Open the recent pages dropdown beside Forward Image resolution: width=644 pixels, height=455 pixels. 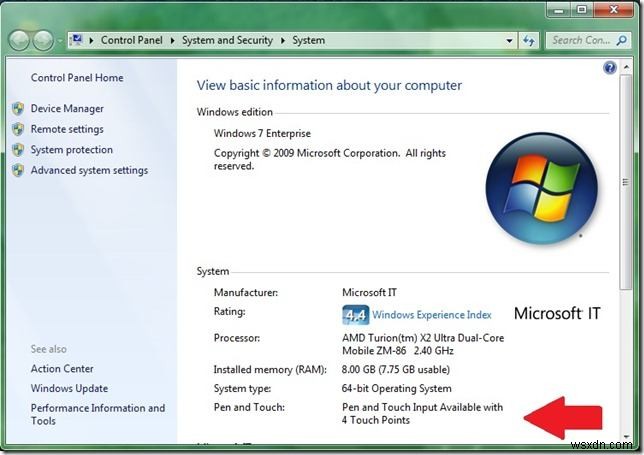60,41
